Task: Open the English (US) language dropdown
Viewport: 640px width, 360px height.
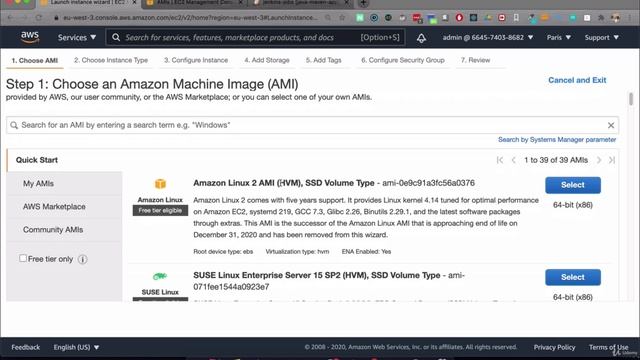Action: coord(76,347)
